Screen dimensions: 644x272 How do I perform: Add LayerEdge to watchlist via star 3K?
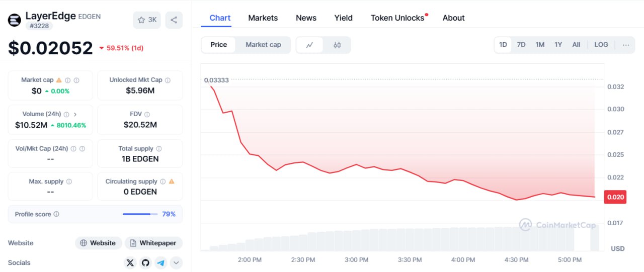point(147,20)
